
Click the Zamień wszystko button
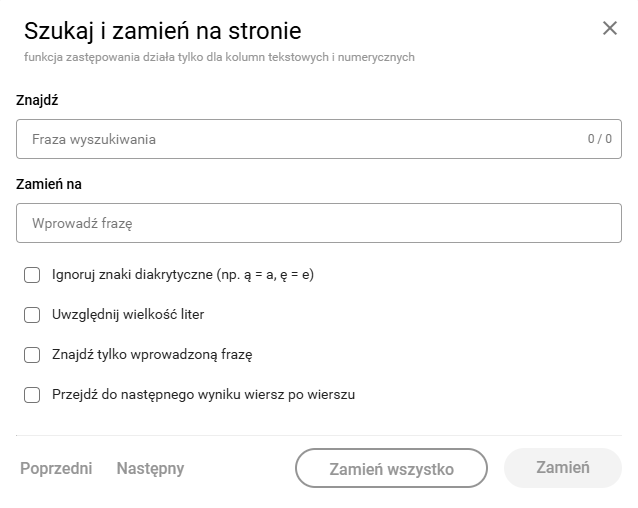click(x=391, y=468)
